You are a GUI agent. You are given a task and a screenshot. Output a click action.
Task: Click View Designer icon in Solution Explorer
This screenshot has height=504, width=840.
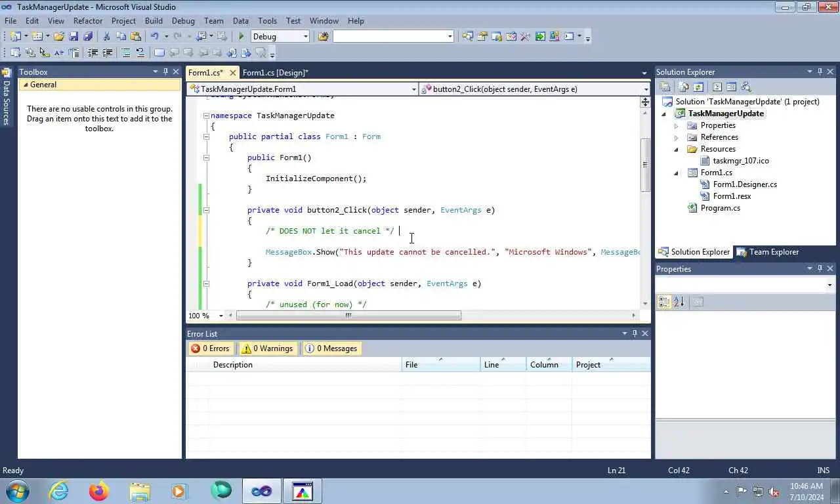click(731, 87)
